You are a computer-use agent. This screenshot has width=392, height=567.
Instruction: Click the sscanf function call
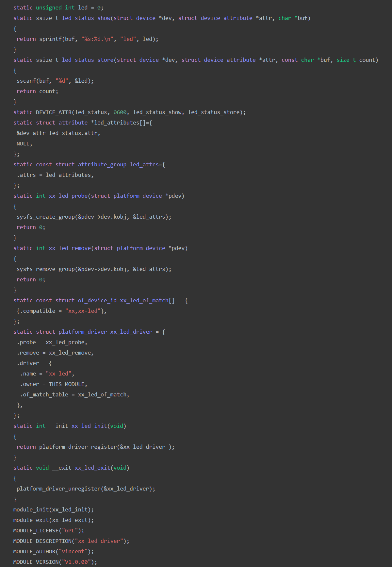26,81
